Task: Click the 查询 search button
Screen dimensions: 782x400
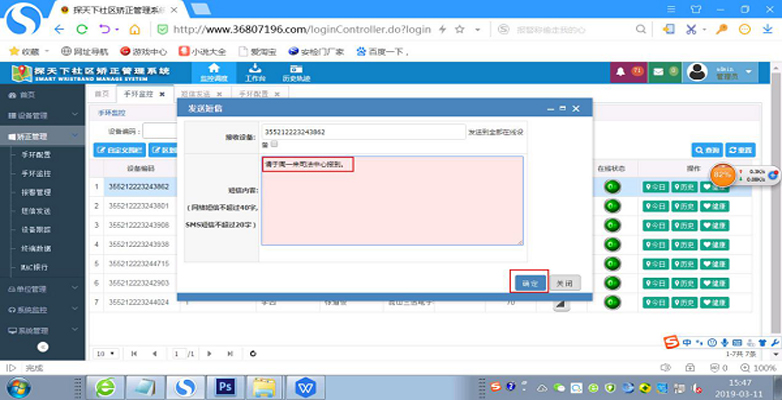Action: 707,149
